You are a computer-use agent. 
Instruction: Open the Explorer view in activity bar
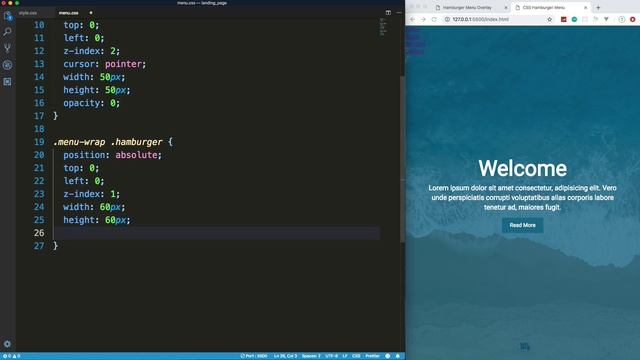pyautogui.click(x=7, y=16)
